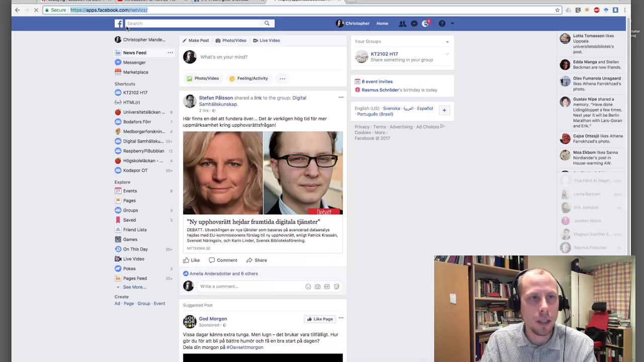Click the Facebook search field
The height and width of the screenshot is (362, 644).
tap(193, 23)
